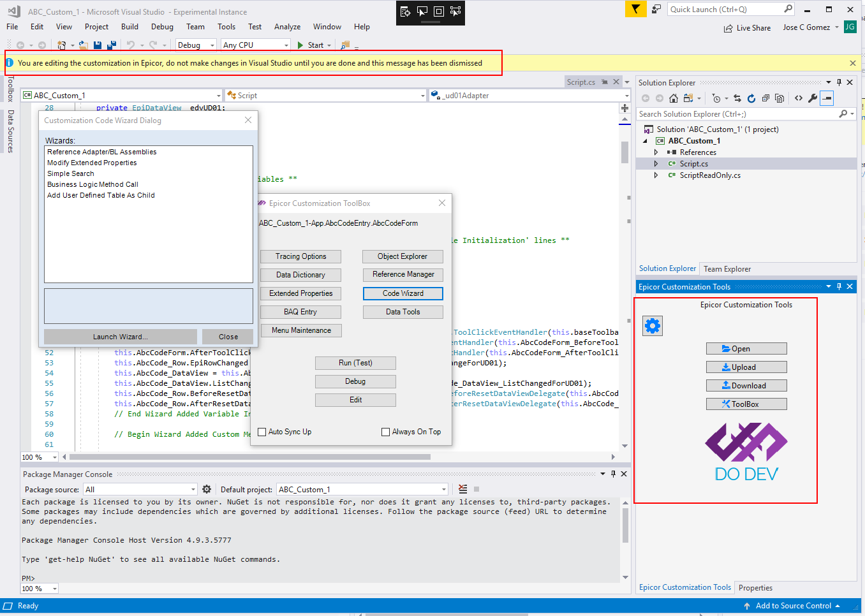Screen dimensions: 865x616
Task: Click the Properties wrench icon in Solution Explorer
Action: (813, 98)
